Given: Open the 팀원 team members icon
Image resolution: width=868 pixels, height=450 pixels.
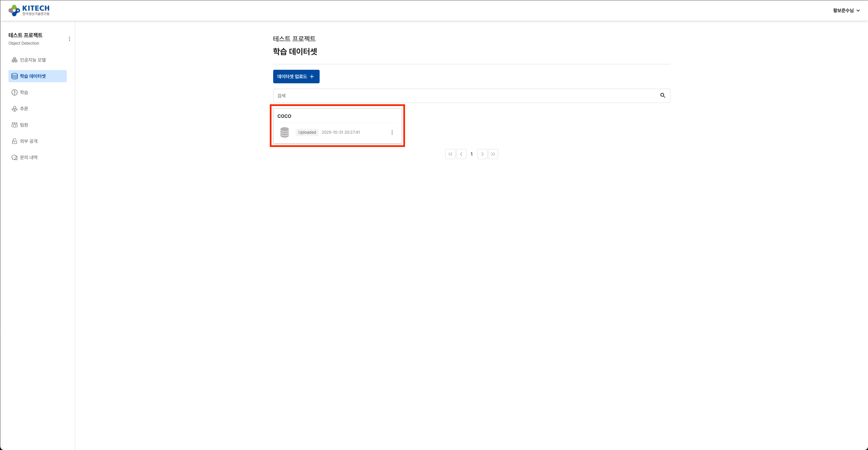Looking at the screenshot, I should tap(15, 125).
